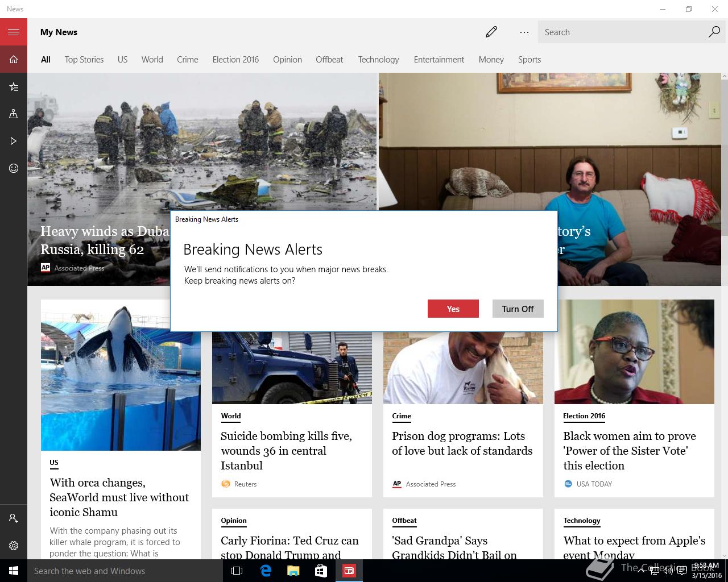Image resolution: width=728 pixels, height=582 pixels.
Task: Click the Election 2016 label on card
Action: pyautogui.click(x=584, y=416)
